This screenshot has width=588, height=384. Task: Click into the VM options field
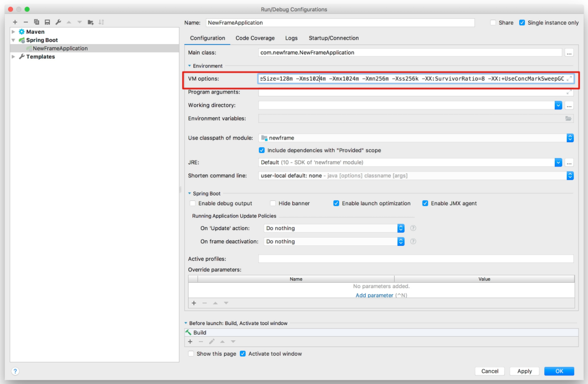416,78
